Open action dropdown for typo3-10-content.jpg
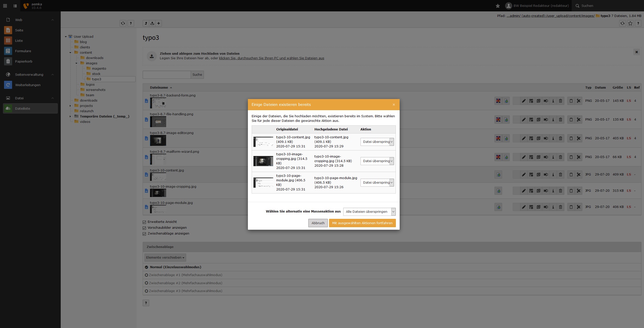Screen dimensions: 644x328 coord(377,142)
